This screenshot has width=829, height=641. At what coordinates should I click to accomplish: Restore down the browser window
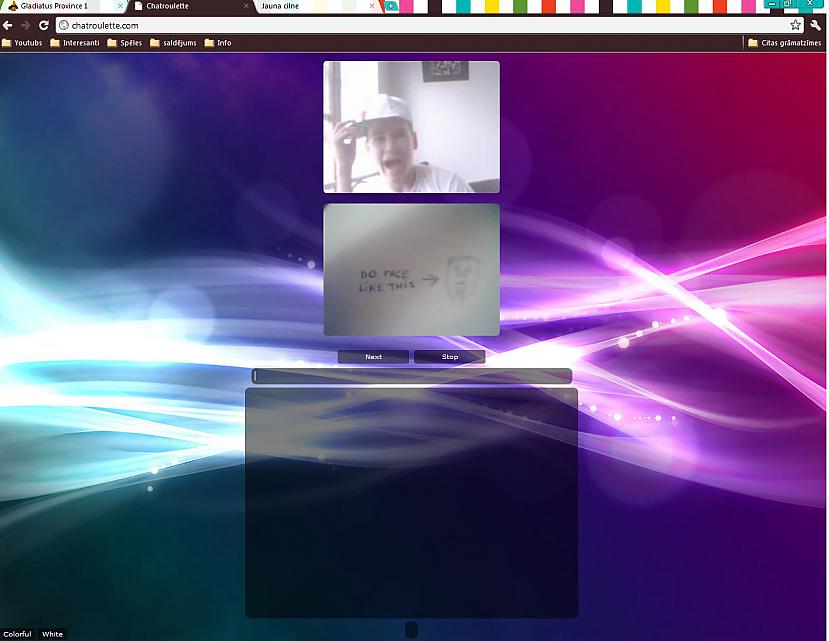(x=787, y=4)
